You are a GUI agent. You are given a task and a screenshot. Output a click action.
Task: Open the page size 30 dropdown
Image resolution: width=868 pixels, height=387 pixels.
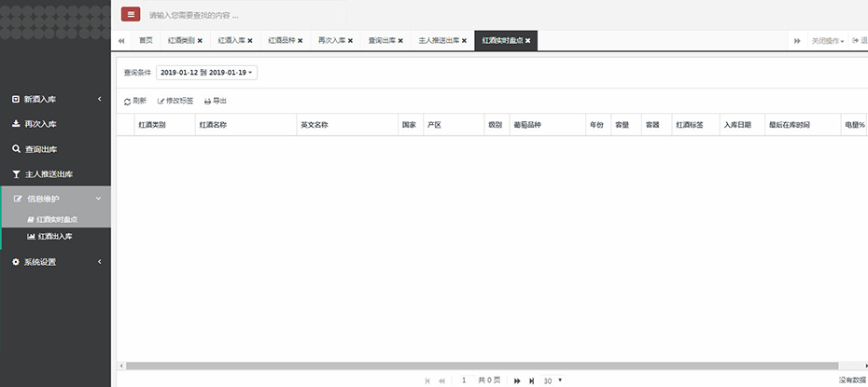[x=553, y=380]
